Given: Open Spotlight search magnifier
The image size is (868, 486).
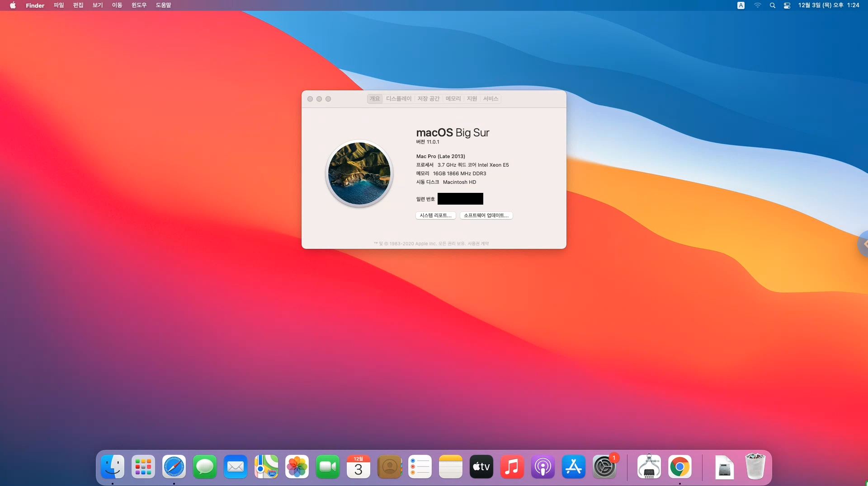Looking at the screenshot, I should pyautogui.click(x=773, y=5).
